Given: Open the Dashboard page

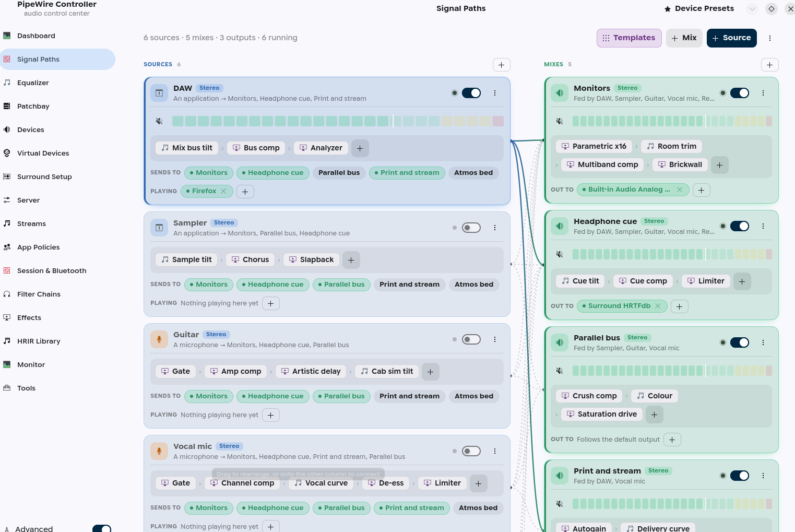Looking at the screenshot, I should click(57, 36).
